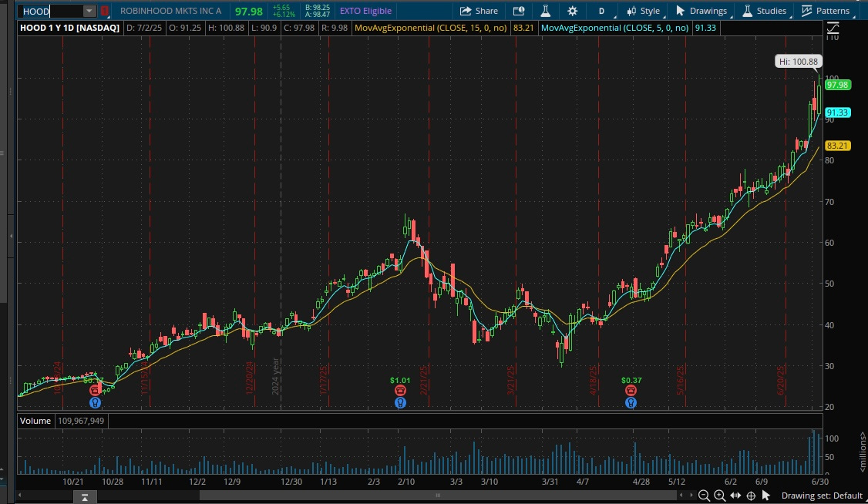Click the HOOD symbol input field
Viewport: 868px width, 504px height.
tap(51, 11)
